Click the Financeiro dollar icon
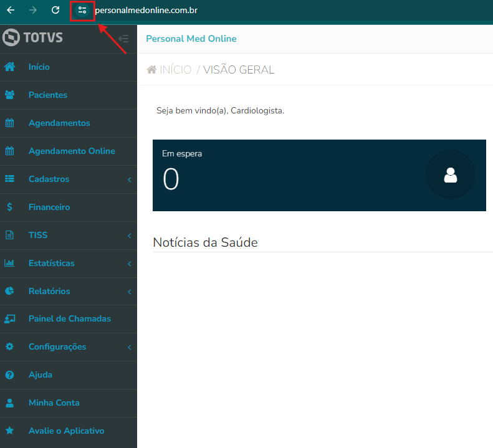The height and width of the screenshot is (448, 493). tap(9, 207)
